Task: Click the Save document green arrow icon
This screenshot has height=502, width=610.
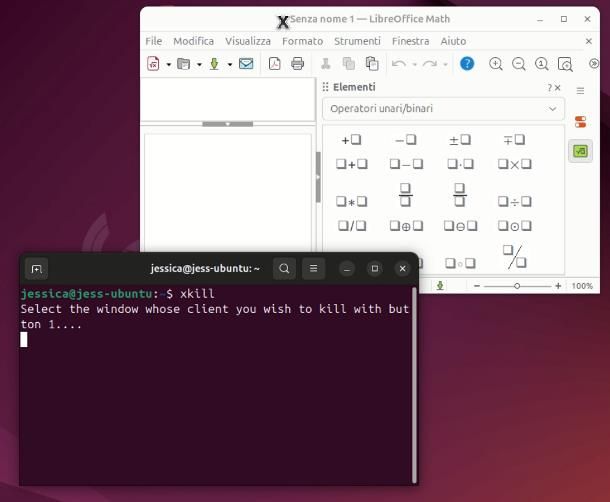Action: click(x=214, y=63)
